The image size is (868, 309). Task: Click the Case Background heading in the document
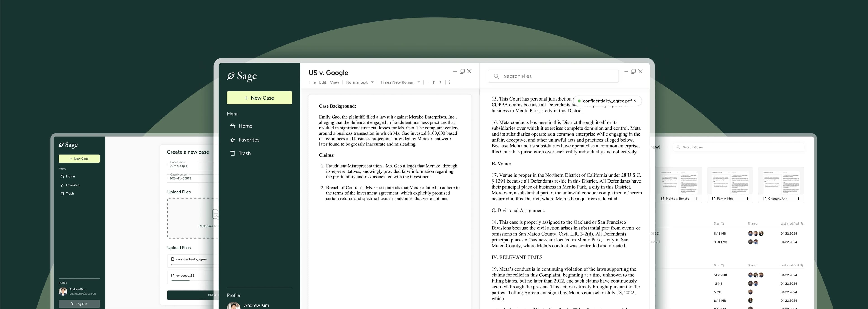337,106
